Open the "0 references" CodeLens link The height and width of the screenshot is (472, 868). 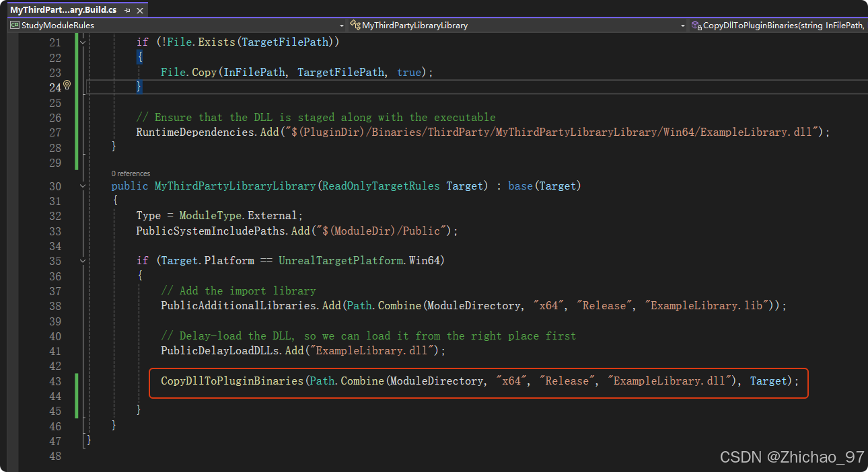131,173
